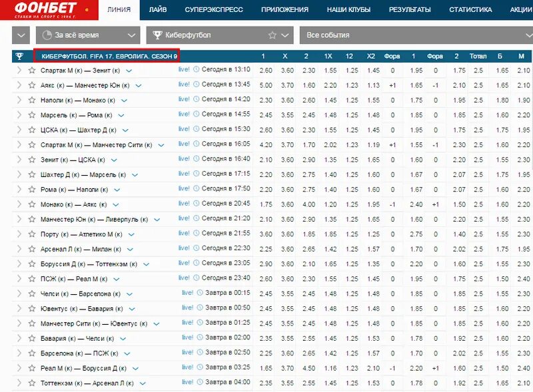The width and height of the screenshot is (533, 392).
Task: Open markets chevron after Тоттенхэм — Арсенал Л
Action: 143,383
